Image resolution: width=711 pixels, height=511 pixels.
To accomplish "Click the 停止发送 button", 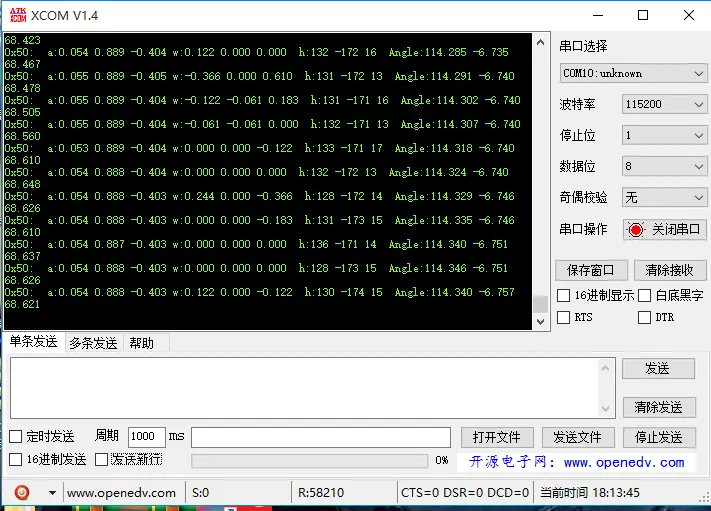I will [x=659, y=437].
